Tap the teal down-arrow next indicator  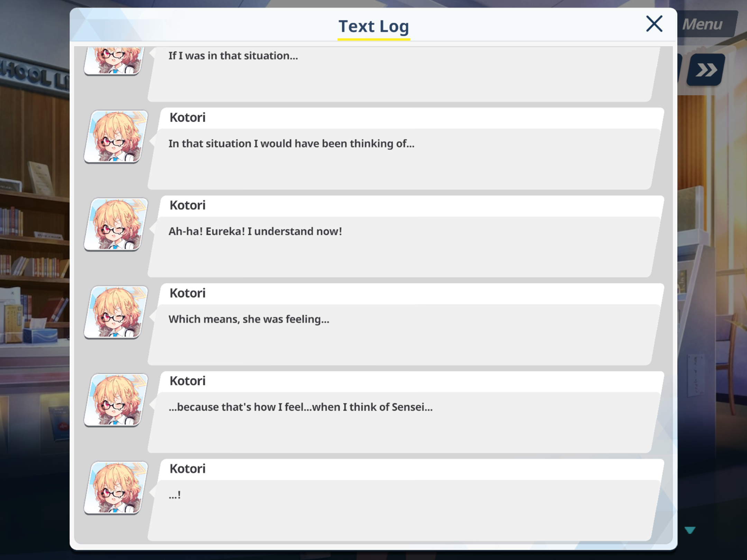pyautogui.click(x=690, y=530)
